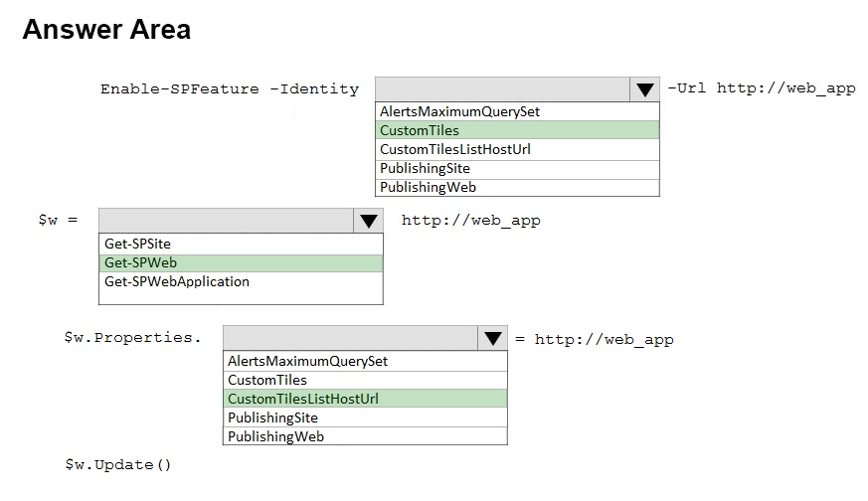Screen dimensions: 868x501
Task: Open the $w cmdlet dropdown arrow
Action: point(368,221)
